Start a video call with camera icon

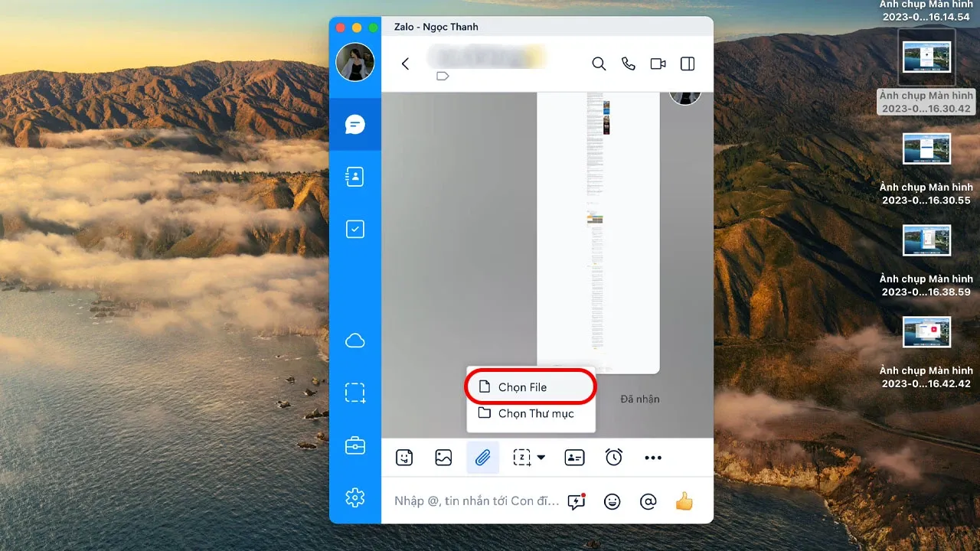pyautogui.click(x=658, y=64)
